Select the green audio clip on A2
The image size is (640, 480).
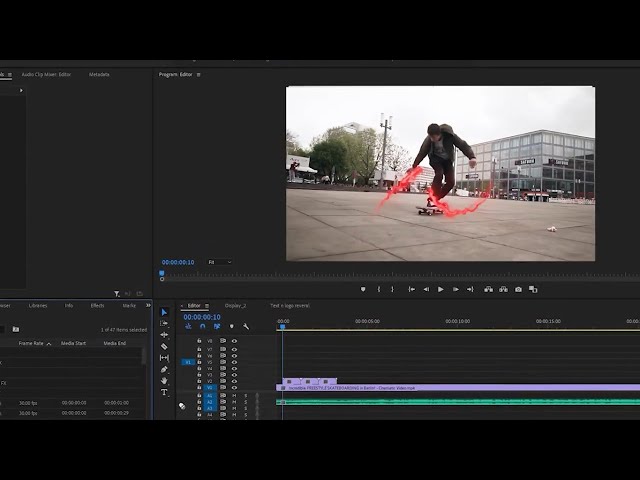pyautogui.click(x=458, y=402)
